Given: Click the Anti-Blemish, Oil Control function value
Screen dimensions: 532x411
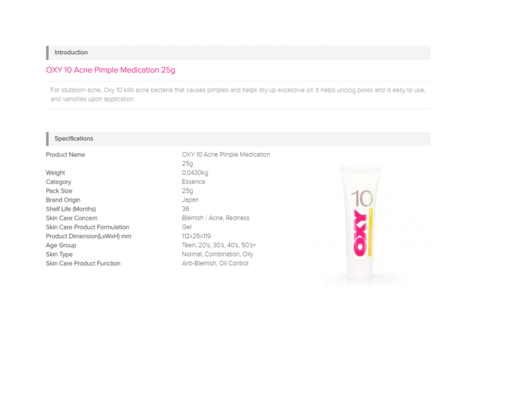Looking at the screenshot, I should 215,263.
